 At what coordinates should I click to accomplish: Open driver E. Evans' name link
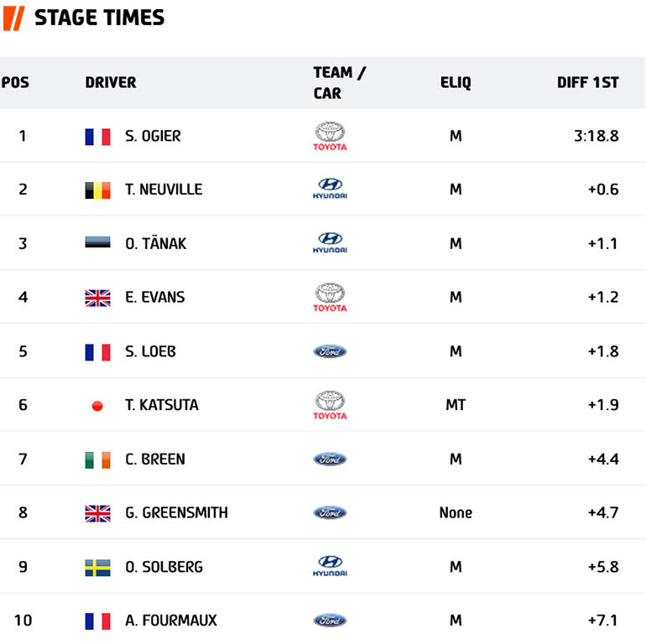click(x=154, y=297)
